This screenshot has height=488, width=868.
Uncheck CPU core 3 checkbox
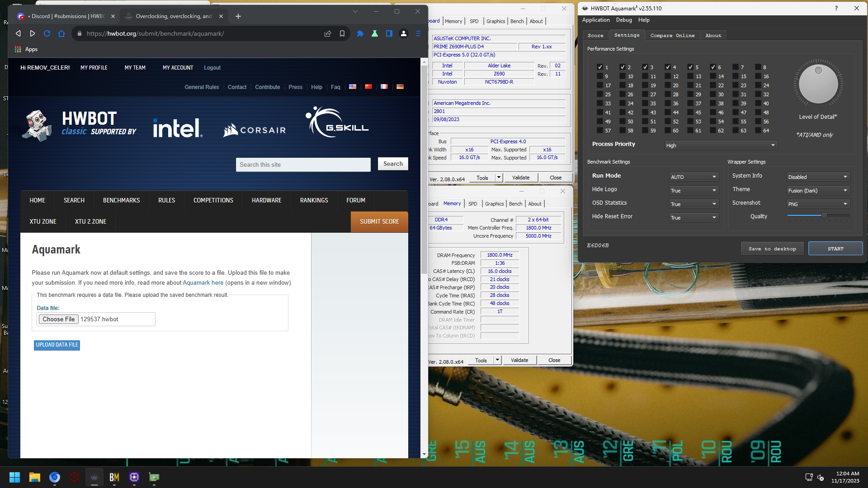[645, 67]
